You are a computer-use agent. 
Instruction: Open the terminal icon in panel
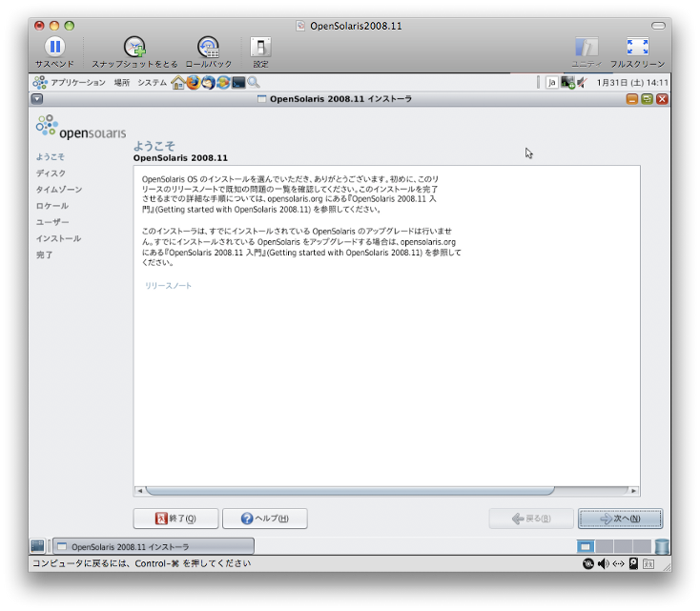pyautogui.click(x=238, y=83)
